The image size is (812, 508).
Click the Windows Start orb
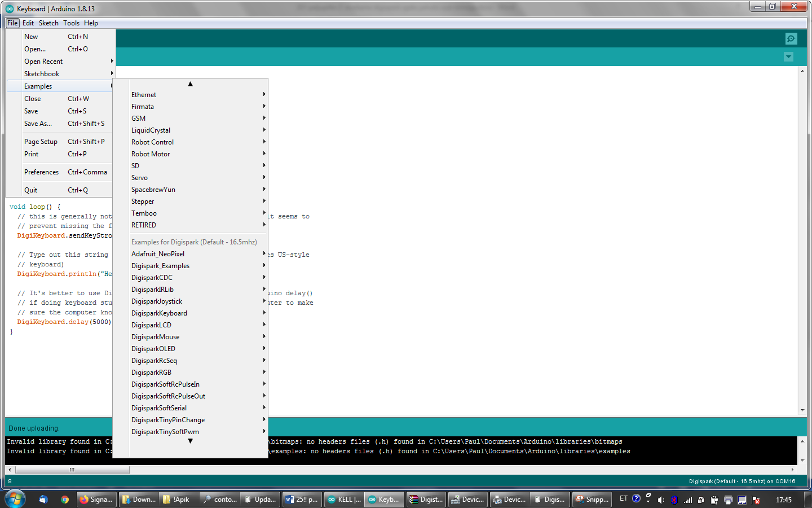tap(15, 499)
